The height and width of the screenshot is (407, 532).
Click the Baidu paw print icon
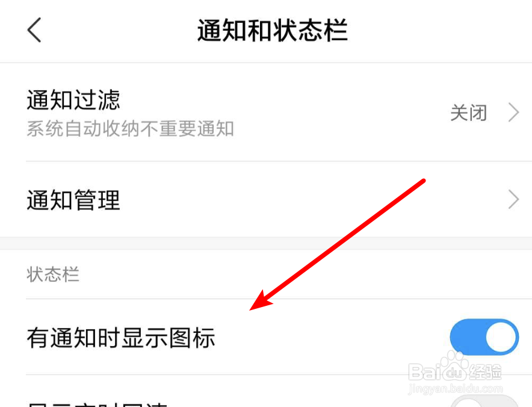pos(454,366)
